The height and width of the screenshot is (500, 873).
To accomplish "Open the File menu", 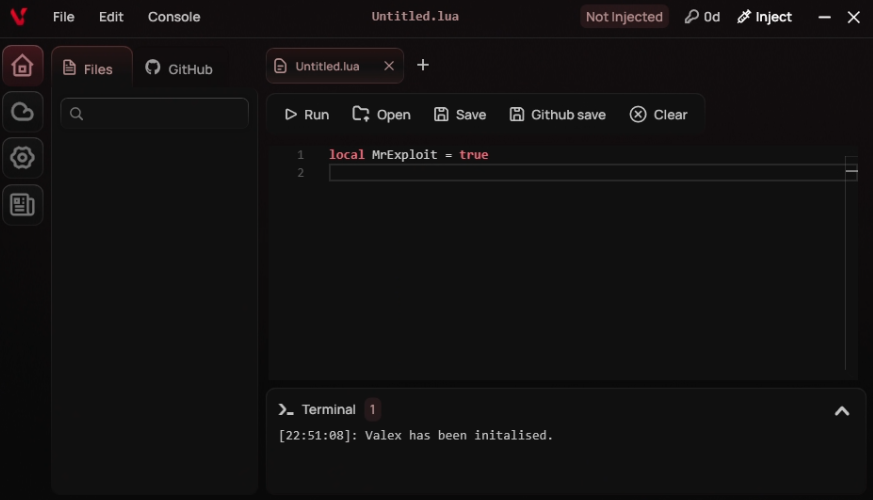I will pyautogui.click(x=63, y=17).
